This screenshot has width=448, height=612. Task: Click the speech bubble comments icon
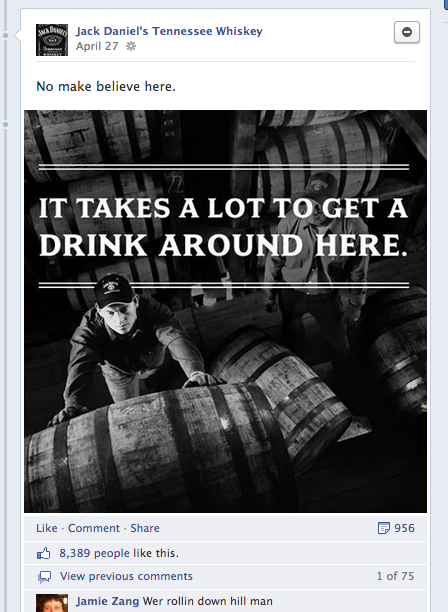point(44,576)
